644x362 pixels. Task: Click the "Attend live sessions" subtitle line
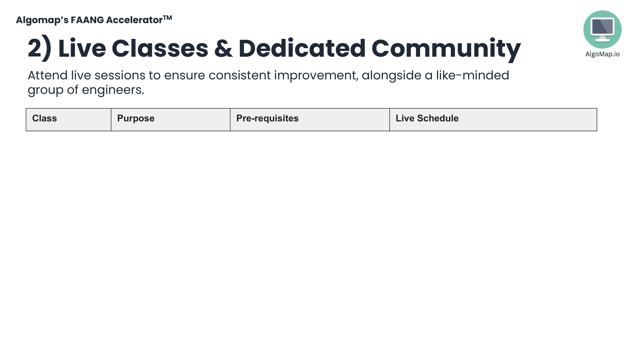pyautogui.click(x=268, y=76)
